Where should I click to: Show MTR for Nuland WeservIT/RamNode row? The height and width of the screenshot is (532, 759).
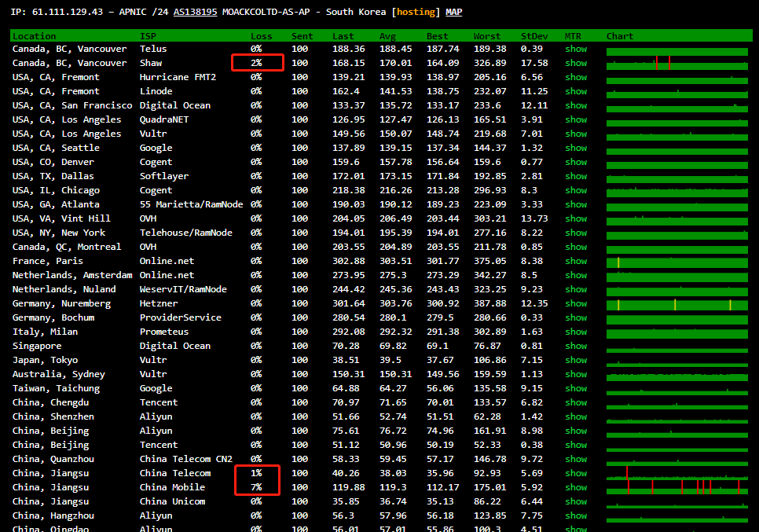pyautogui.click(x=576, y=289)
